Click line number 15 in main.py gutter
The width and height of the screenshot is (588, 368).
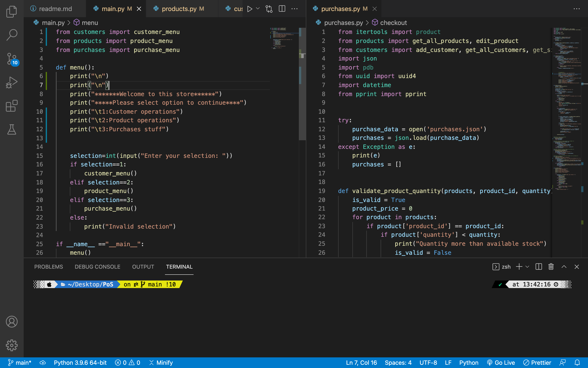coord(39,156)
